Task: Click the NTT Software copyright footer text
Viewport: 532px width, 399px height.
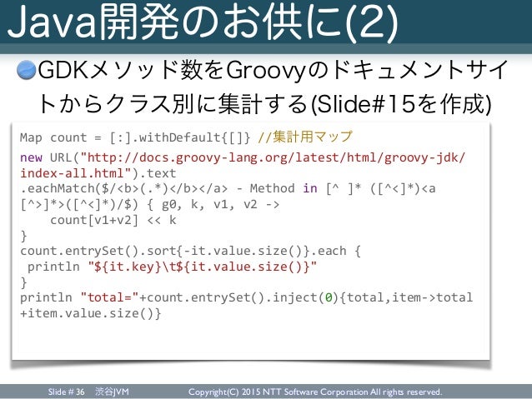Action: [315, 392]
